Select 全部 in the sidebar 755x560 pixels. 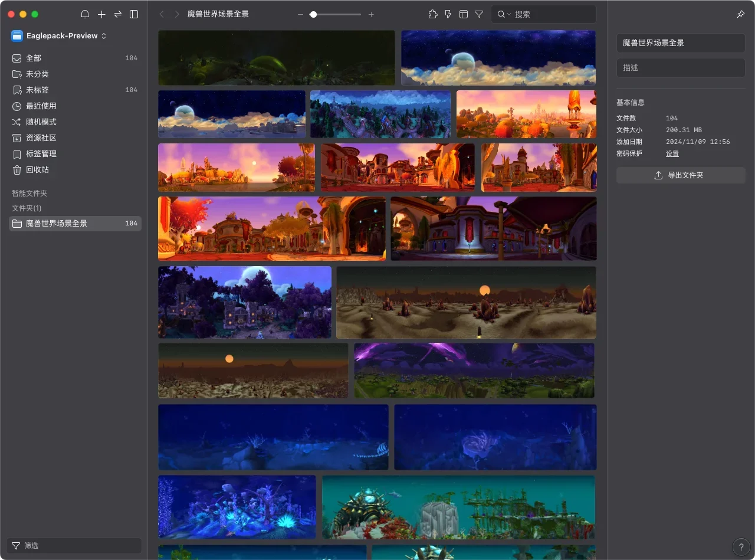point(75,58)
